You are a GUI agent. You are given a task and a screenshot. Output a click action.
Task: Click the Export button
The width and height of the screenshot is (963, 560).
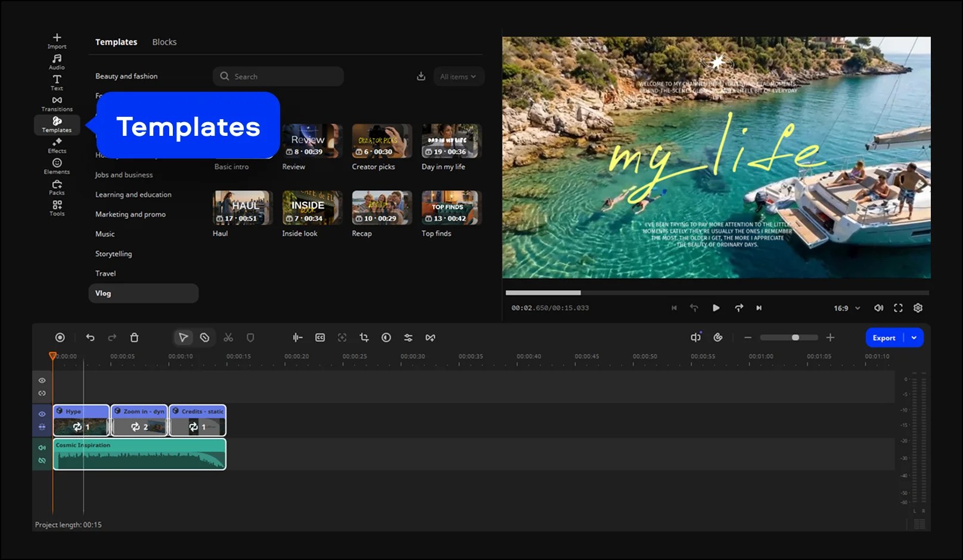(x=884, y=338)
